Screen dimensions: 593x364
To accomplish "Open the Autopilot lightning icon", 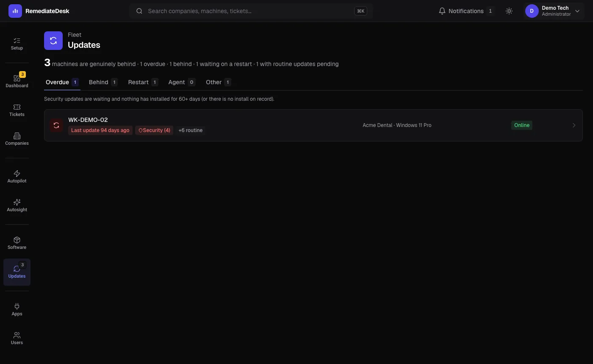I will (x=17, y=174).
